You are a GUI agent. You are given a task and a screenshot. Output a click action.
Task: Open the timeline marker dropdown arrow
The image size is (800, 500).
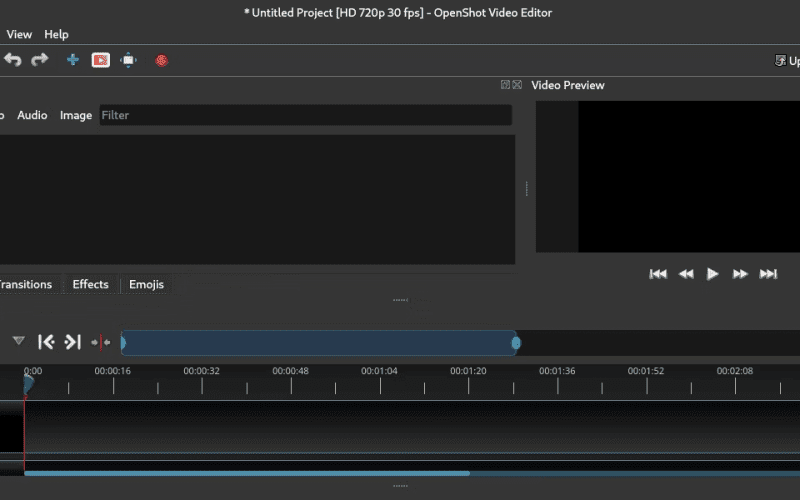[x=18, y=340]
